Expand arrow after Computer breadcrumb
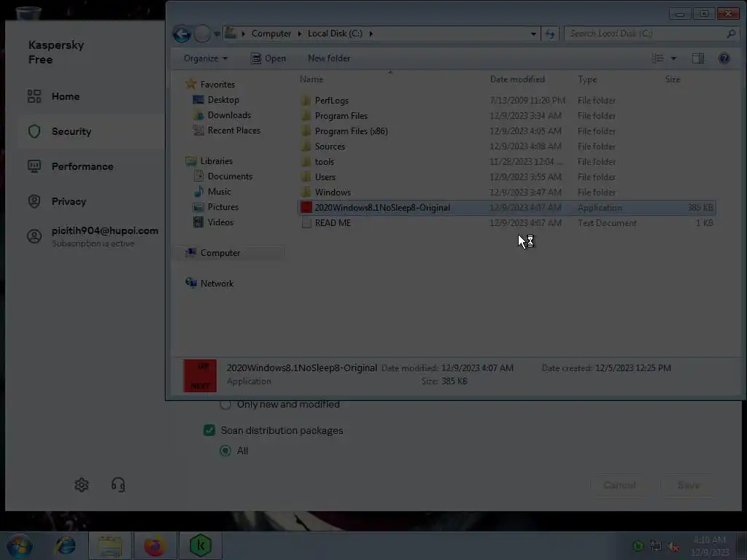The image size is (747, 560). (x=300, y=34)
